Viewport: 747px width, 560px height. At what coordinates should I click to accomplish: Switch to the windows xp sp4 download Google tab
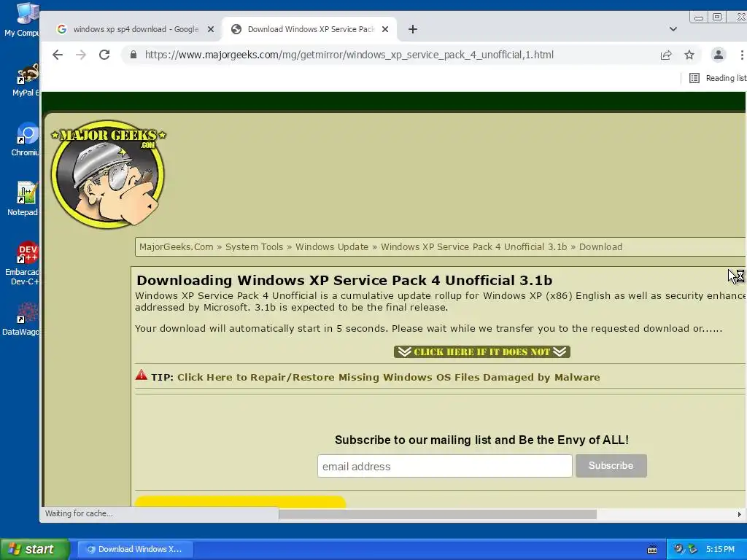coord(136,29)
